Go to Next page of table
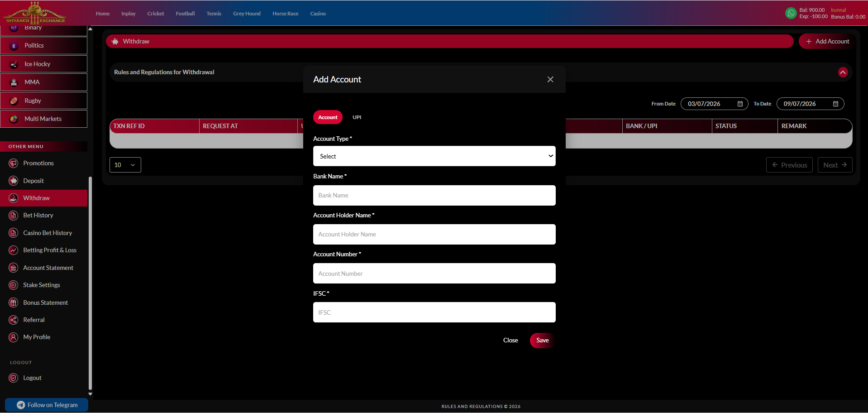Image resolution: width=868 pixels, height=413 pixels. point(835,165)
